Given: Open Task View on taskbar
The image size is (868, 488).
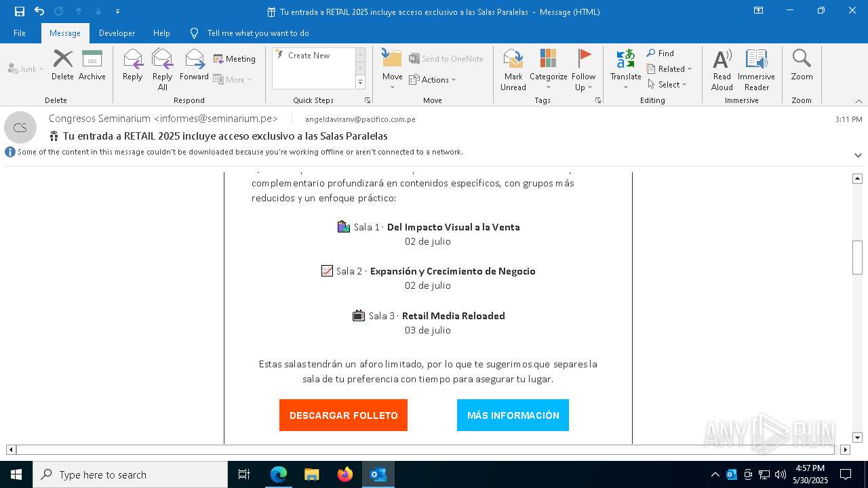Looking at the screenshot, I should [244, 474].
